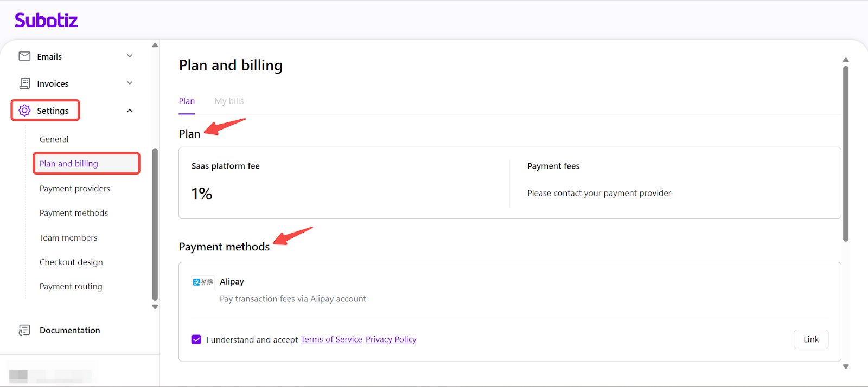The image size is (868, 387).
Task: Collapse the Settings menu chevron
Action: 130,111
